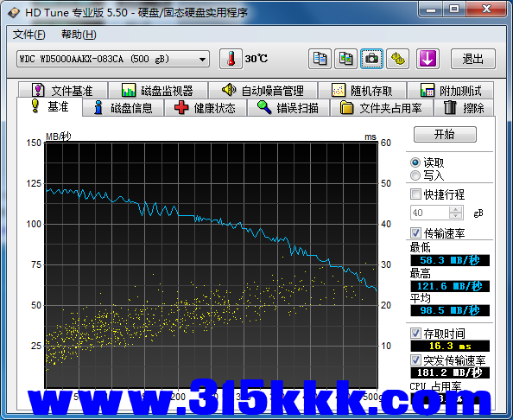Open the 帮助(H) menu

[79, 35]
